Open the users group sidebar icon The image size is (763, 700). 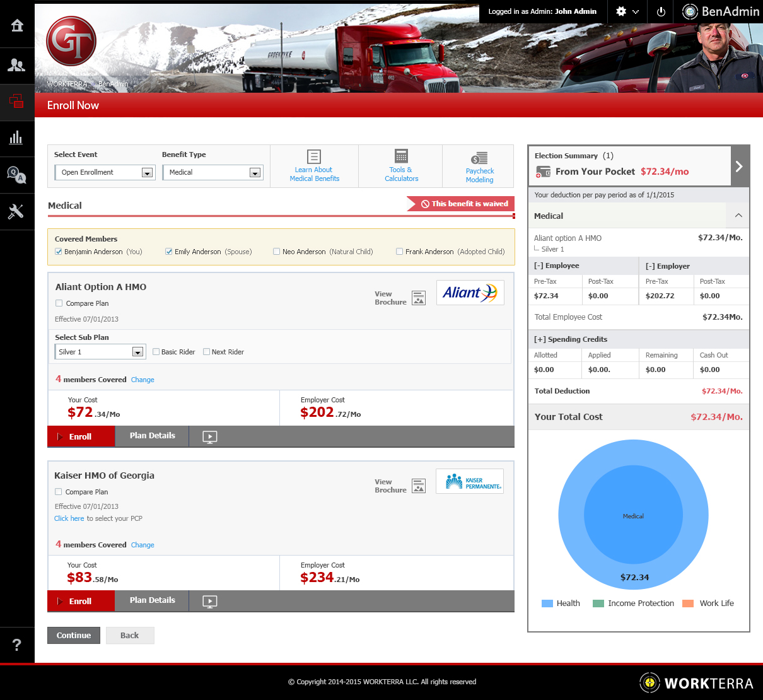point(17,65)
